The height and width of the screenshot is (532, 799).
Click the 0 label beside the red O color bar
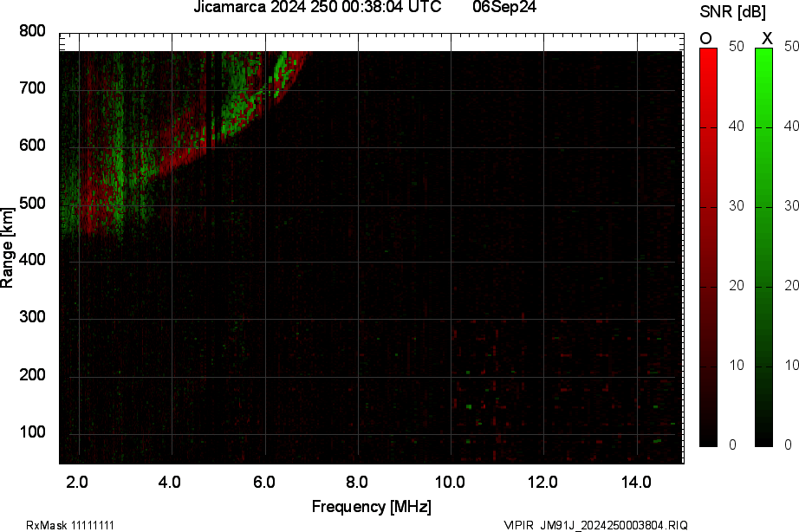733,444
